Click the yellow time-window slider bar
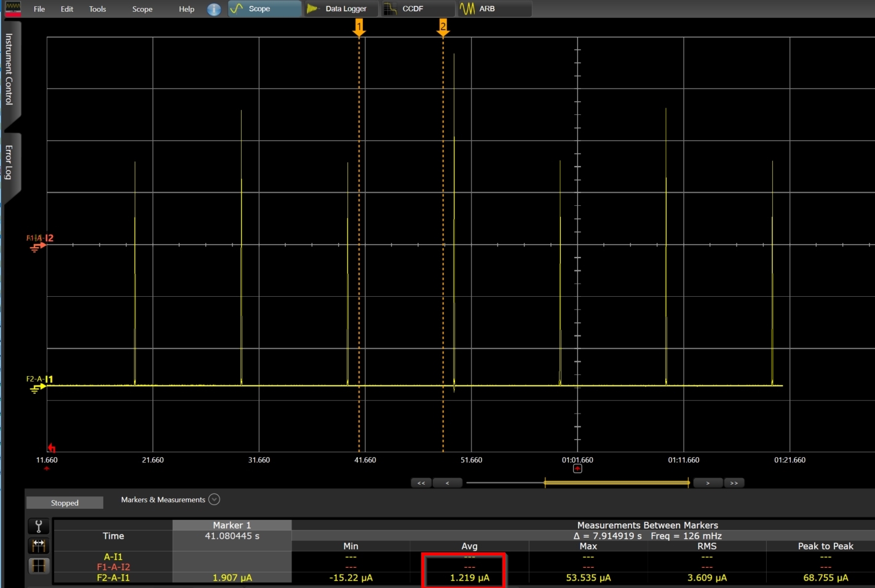 pos(617,483)
